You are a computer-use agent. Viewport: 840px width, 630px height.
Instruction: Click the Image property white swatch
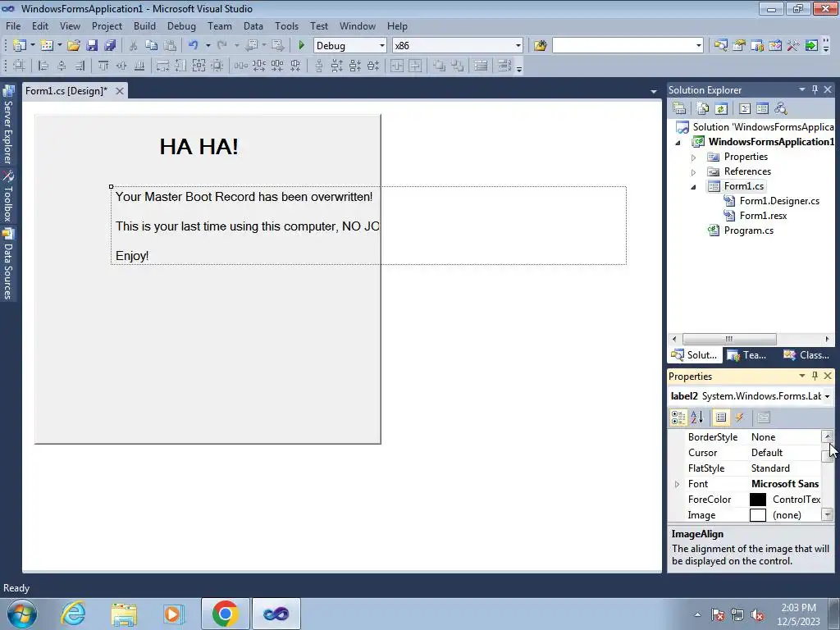(x=757, y=515)
